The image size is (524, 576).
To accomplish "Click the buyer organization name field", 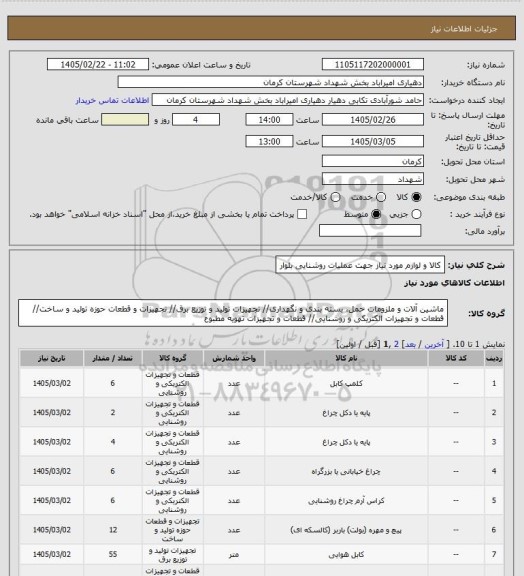I will tap(270, 82).
